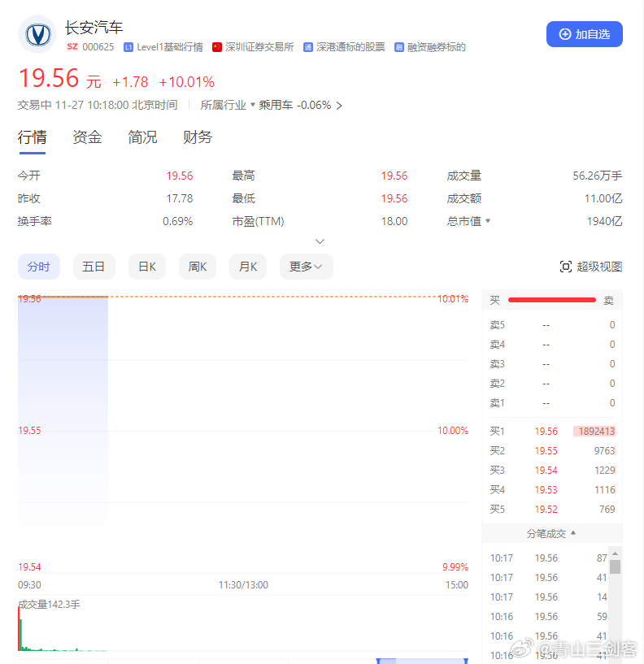Click the trade row with volume 14
The image size is (644, 664).
549,597
